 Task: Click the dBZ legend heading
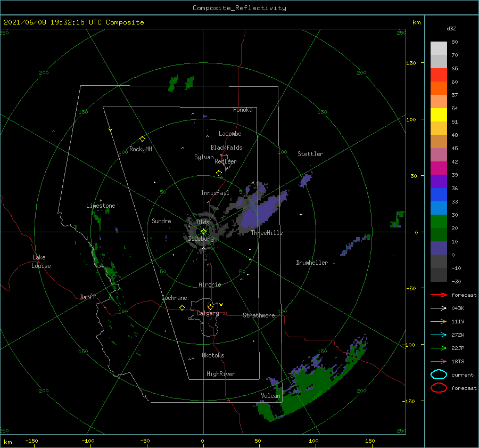tap(451, 28)
